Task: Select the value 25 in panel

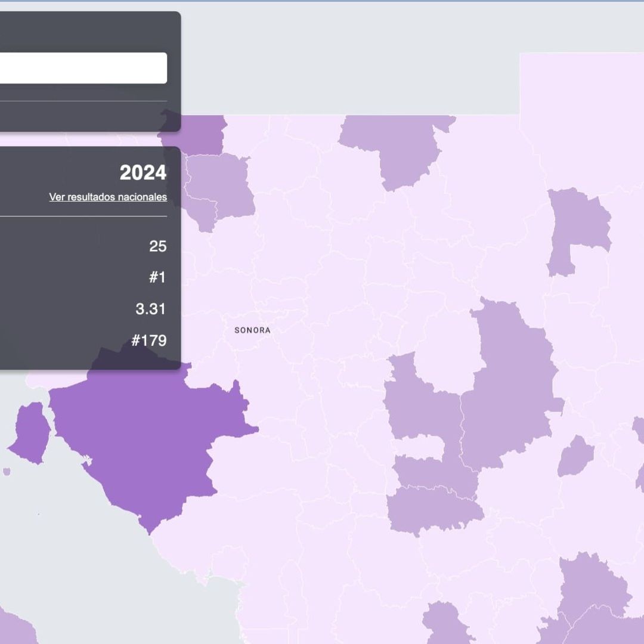Action: [157, 246]
